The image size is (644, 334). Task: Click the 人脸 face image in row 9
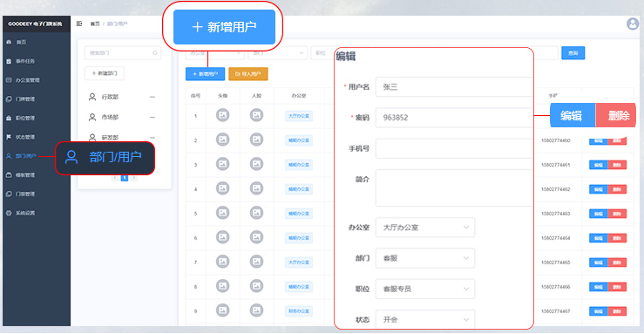(256, 310)
